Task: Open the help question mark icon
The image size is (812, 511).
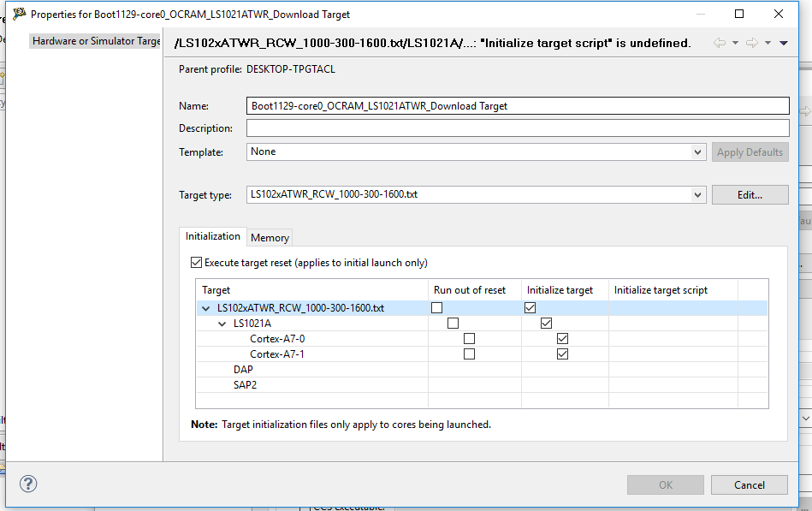Action: pyautogui.click(x=28, y=484)
